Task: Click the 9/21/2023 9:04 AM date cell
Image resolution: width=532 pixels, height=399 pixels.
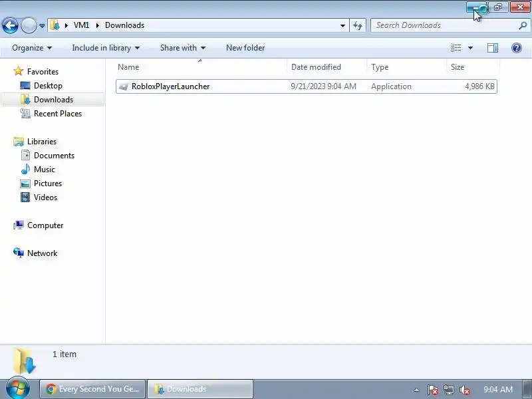Action: click(323, 86)
